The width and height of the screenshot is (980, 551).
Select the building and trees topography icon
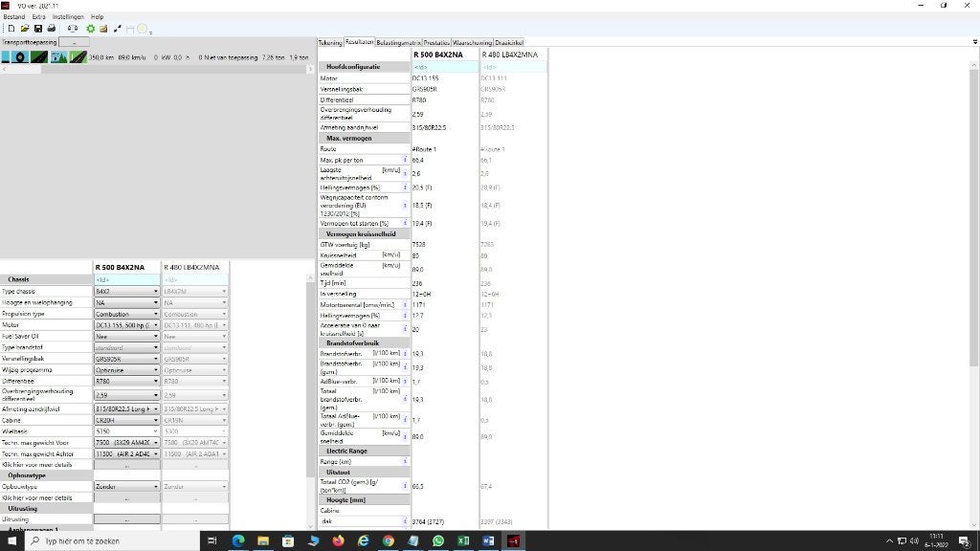(58, 56)
